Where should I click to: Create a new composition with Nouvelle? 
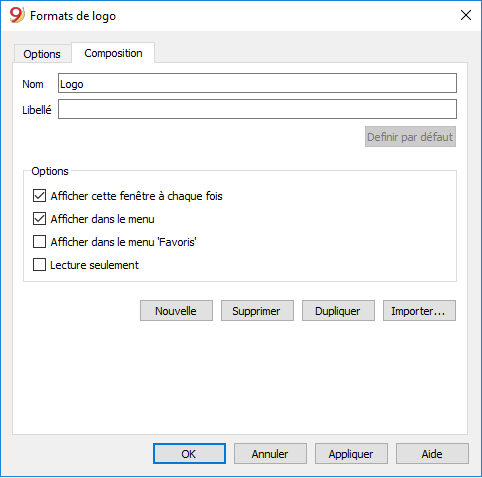coord(176,311)
